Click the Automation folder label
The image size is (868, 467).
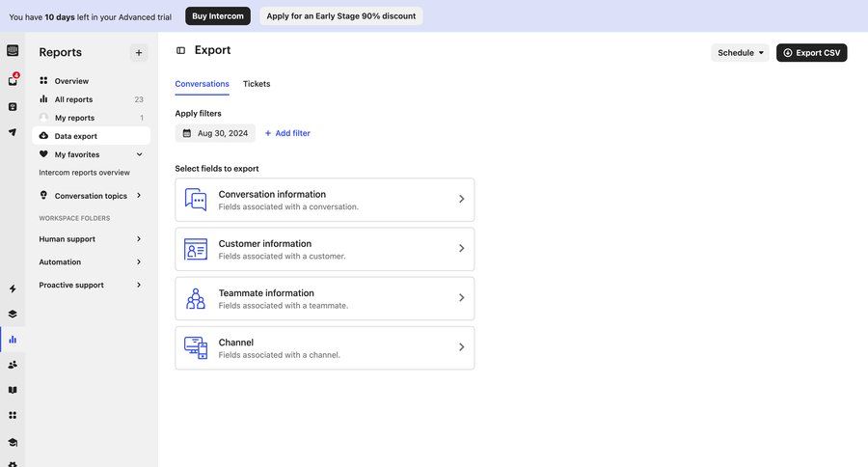[x=60, y=261]
